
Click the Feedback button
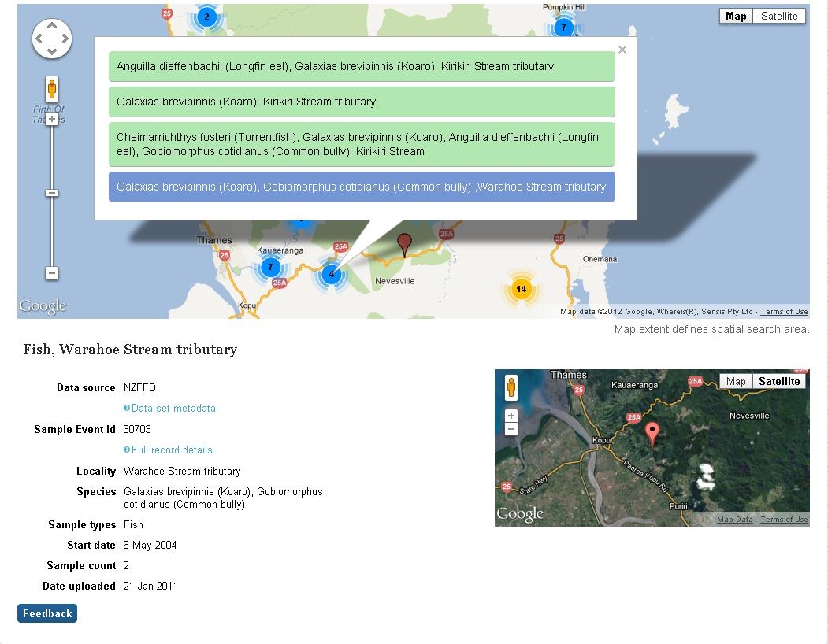tap(47, 613)
